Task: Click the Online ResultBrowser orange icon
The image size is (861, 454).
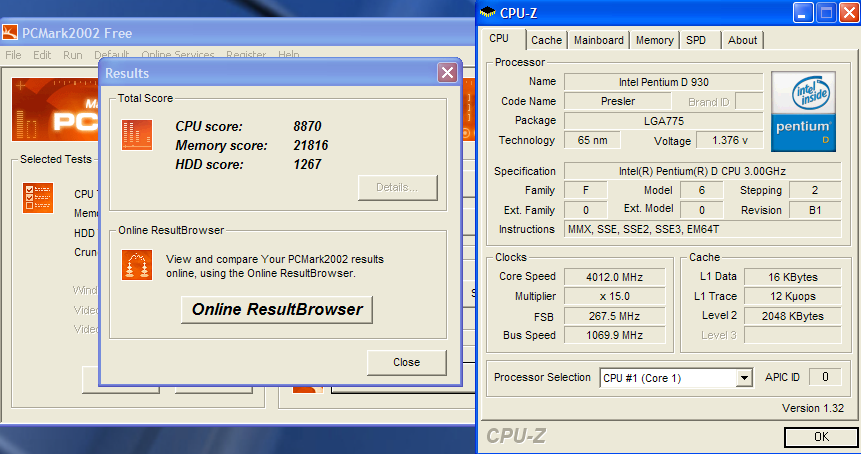Action: [137, 265]
